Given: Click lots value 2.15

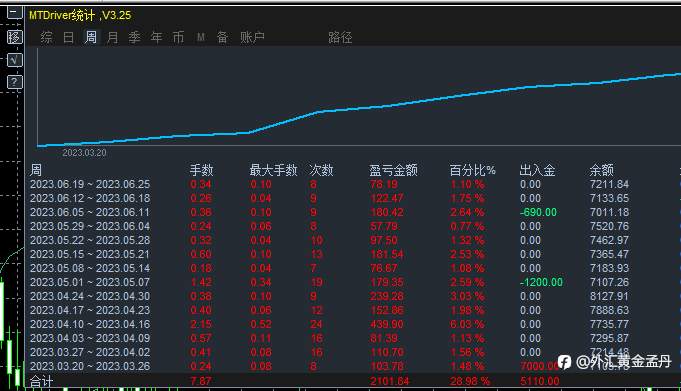Looking at the screenshot, I should 201,324.
